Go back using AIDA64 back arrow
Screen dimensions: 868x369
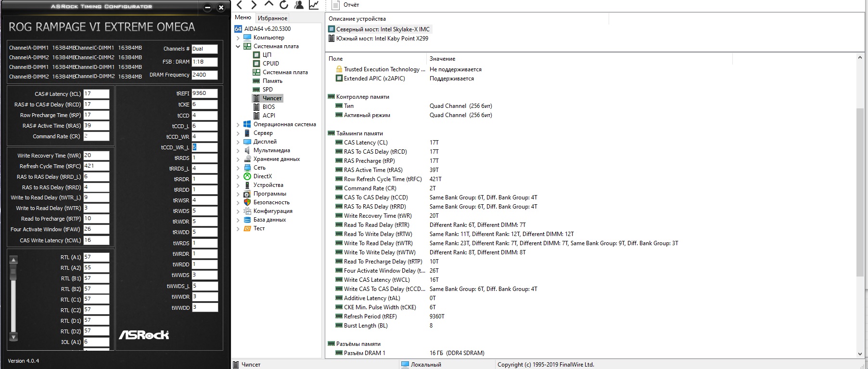tap(239, 5)
